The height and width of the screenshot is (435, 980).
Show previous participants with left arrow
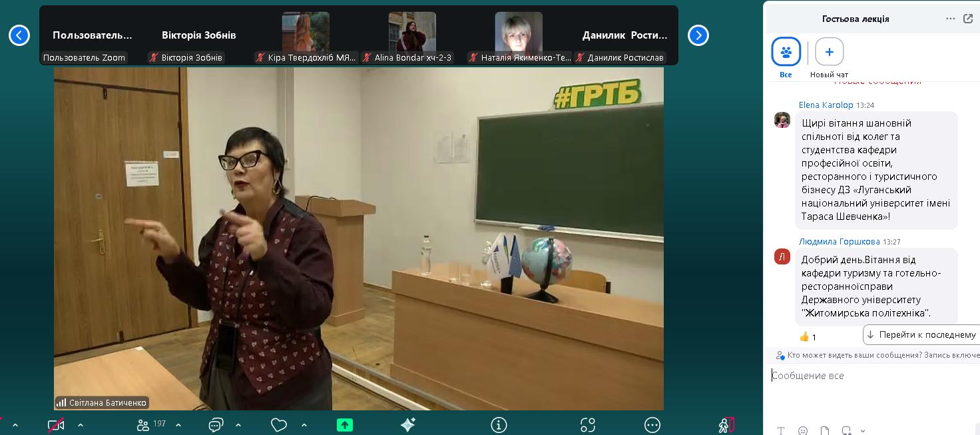[19, 35]
